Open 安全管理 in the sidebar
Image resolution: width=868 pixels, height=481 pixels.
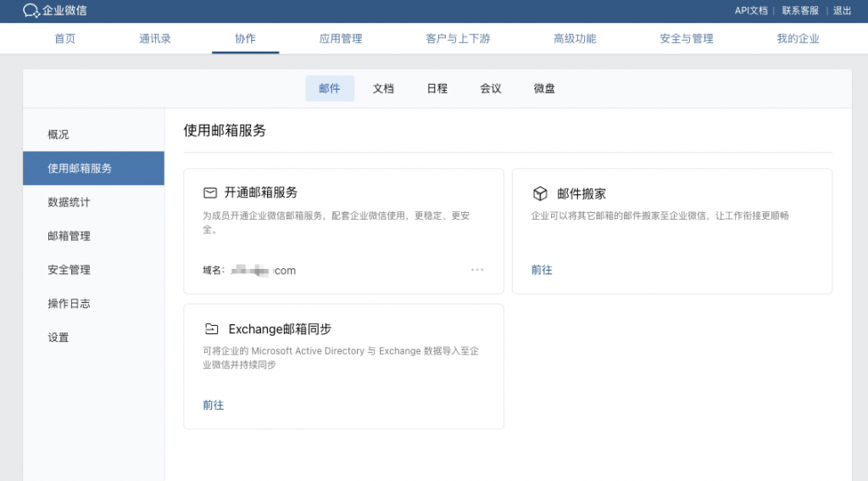93,270
